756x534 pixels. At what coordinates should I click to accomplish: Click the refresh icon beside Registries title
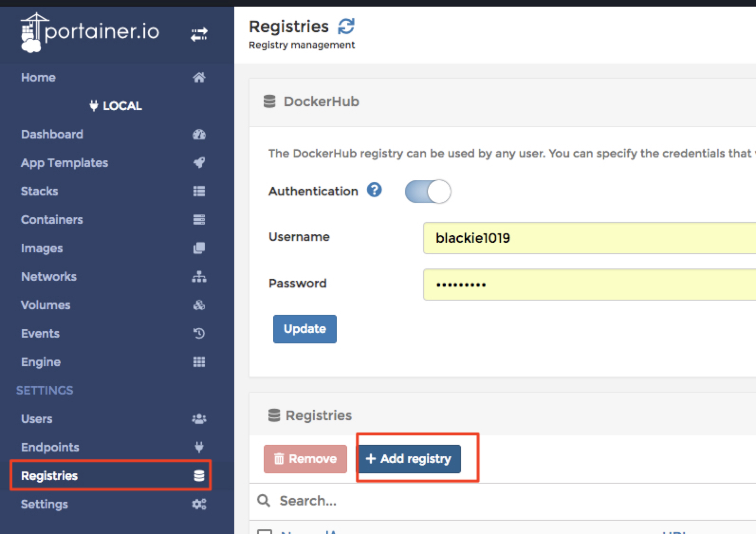point(346,27)
